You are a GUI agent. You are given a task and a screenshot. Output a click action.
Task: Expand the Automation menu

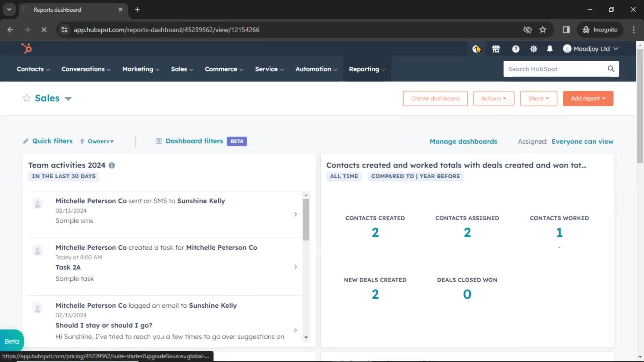pyautogui.click(x=316, y=69)
